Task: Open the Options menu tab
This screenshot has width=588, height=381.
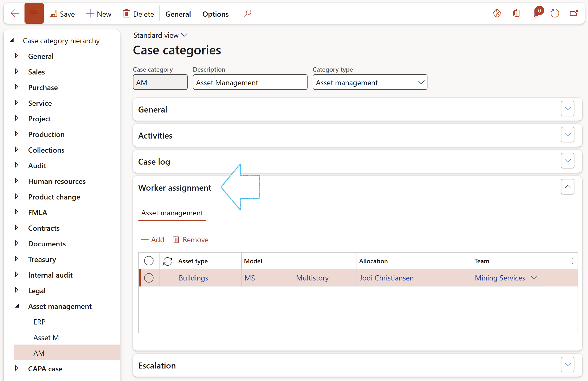Action: pos(215,14)
